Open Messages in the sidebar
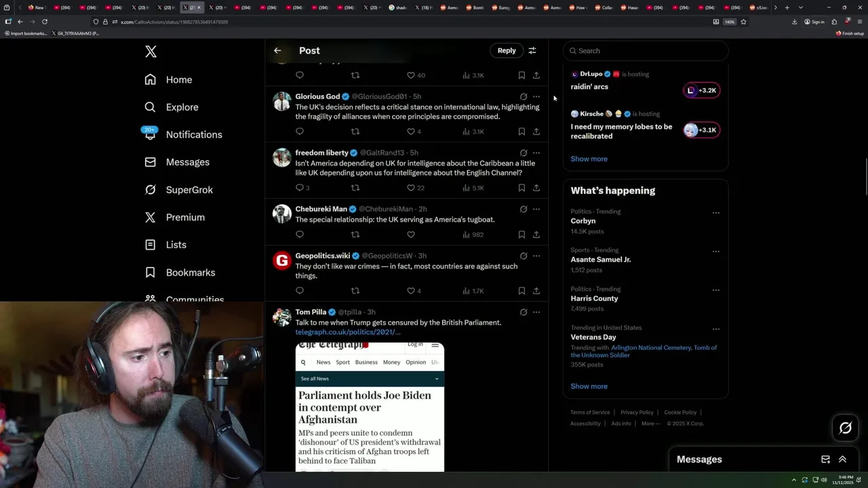Viewport: 868px width, 488px height. [177, 162]
